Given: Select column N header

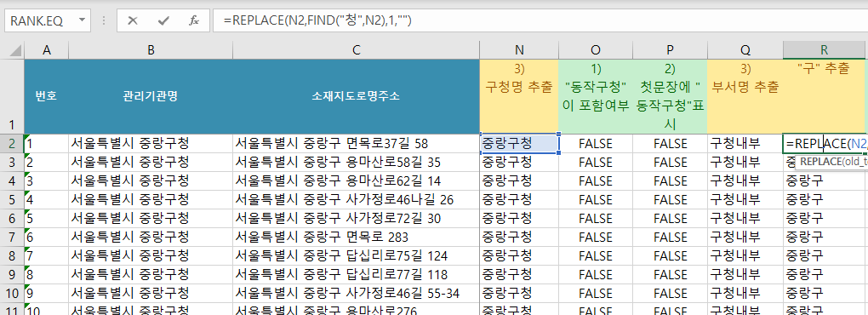Looking at the screenshot, I should pyautogui.click(x=519, y=50).
